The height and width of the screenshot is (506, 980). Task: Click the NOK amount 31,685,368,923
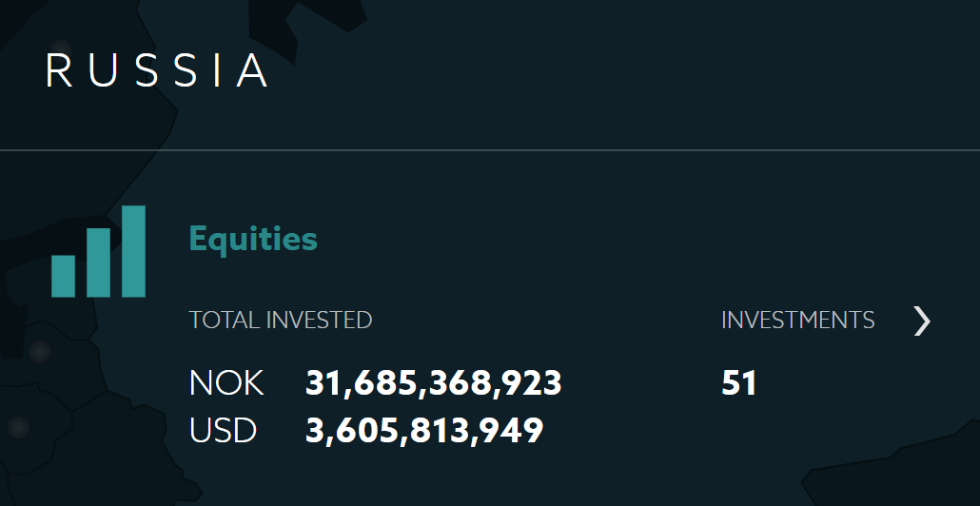tap(433, 383)
